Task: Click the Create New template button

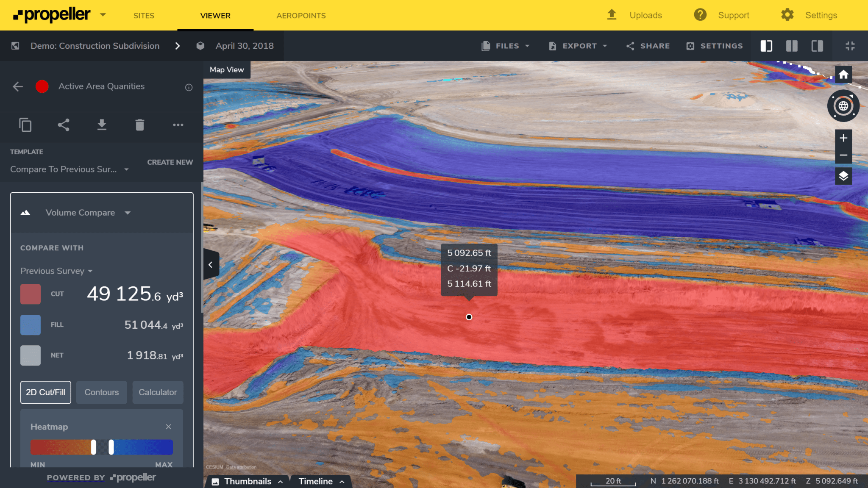Action: point(170,162)
